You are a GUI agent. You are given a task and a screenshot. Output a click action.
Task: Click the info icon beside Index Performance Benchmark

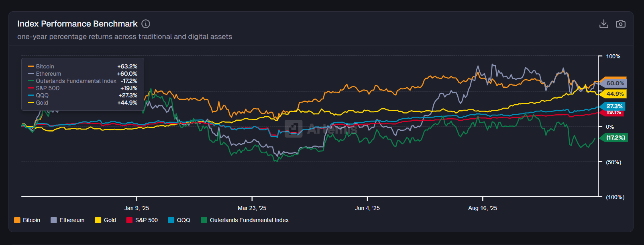(146, 24)
